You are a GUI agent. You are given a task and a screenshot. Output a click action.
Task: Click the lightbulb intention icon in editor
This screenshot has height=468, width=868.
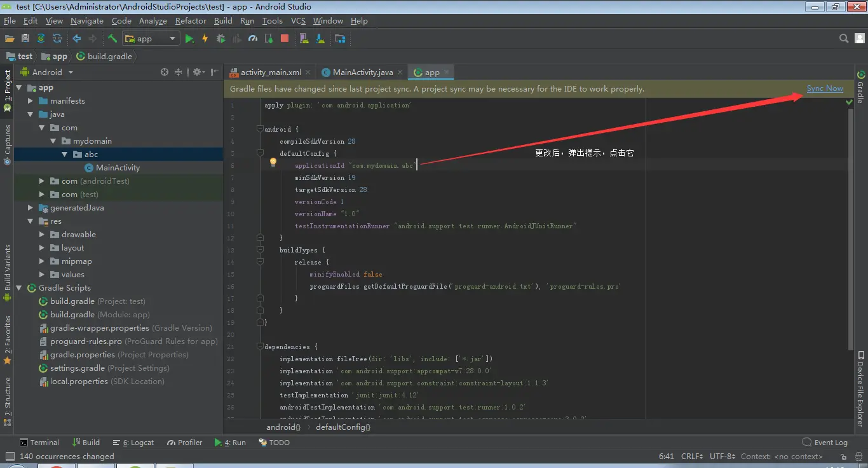273,163
